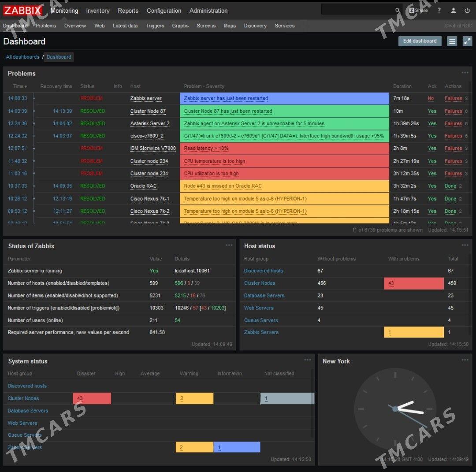Click the sign out power icon
476x472 pixels.
[467, 11]
